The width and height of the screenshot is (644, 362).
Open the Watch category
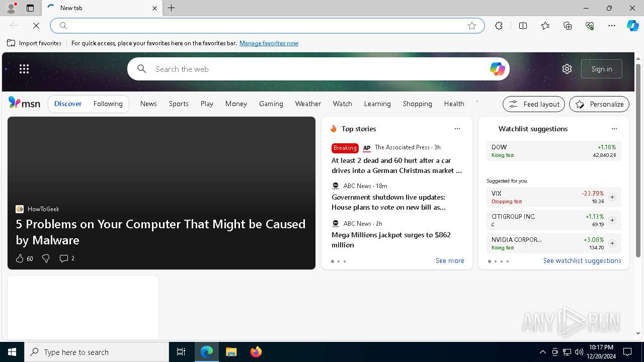point(342,104)
